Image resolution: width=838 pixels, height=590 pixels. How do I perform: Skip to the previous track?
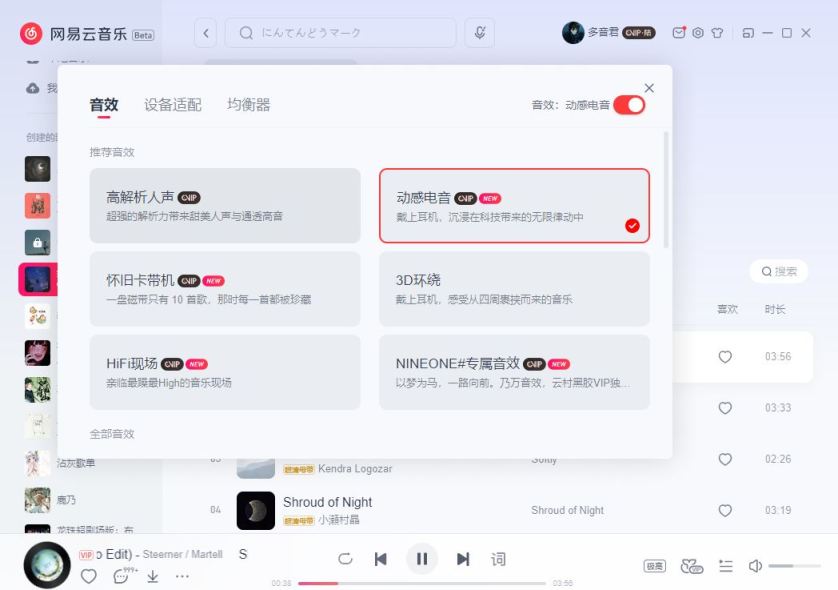381,559
